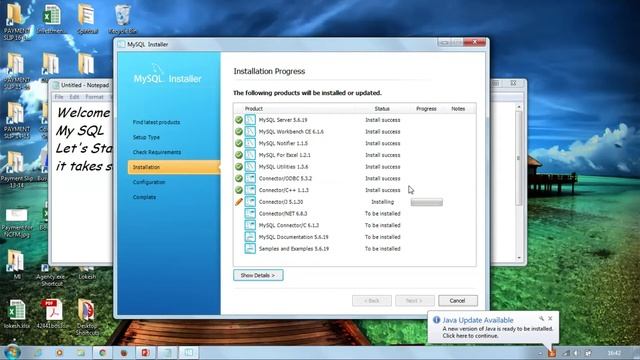Click the Cancel button
Image resolution: width=640 pixels, height=360 pixels.
[458, 301]
